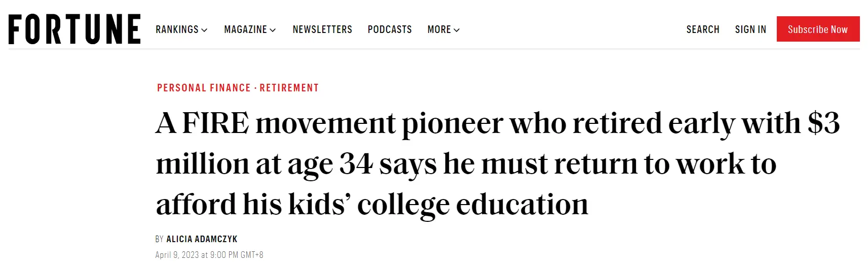868x265 pixels.
Task: Open the More navigation menu
Action: tap(443, 29)
